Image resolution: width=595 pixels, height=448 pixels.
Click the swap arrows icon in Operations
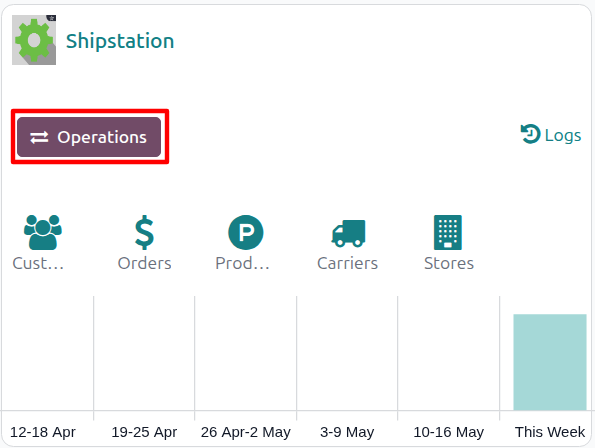point(39,137)
